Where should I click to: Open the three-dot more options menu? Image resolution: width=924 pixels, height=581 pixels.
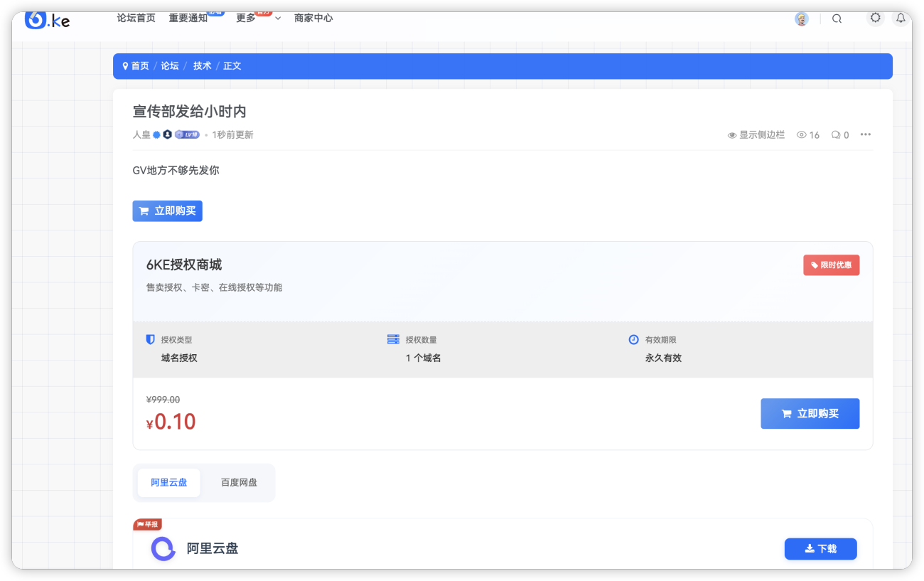click(x=866, y=134)
